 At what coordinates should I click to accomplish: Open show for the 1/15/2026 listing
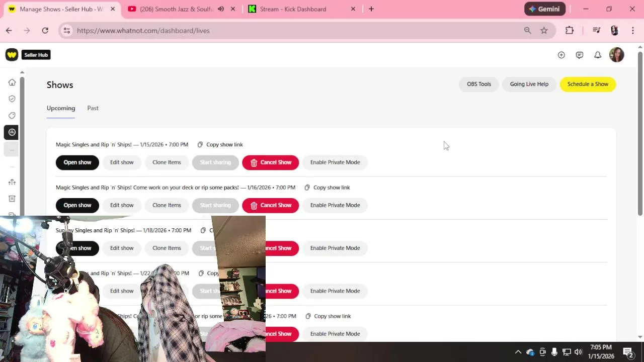click(77, 162)
